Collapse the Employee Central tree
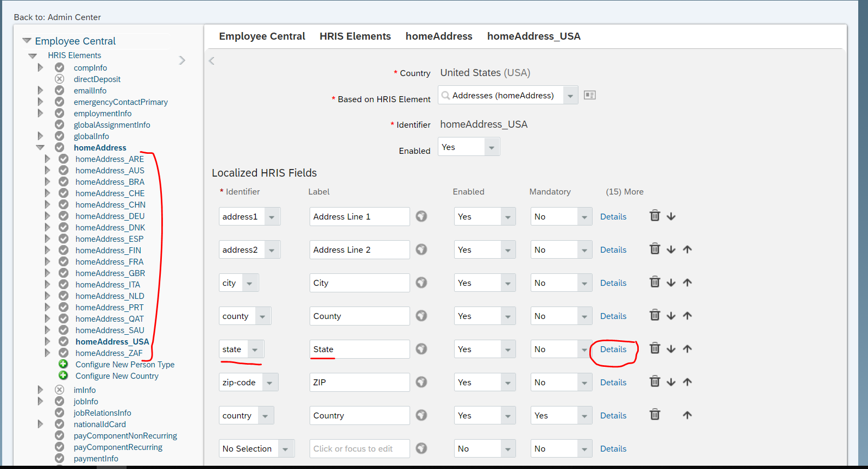 [27, 41]
